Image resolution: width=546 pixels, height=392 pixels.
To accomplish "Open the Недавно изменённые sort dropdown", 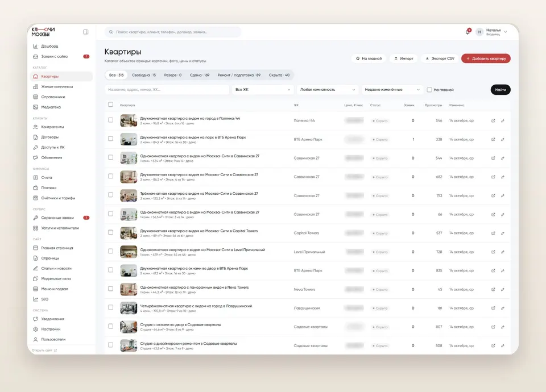I will coord(392,90).
